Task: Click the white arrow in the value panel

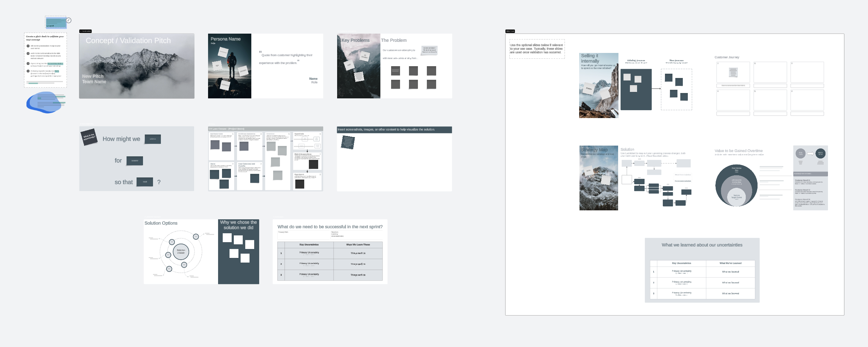Action: pyautogui.click(x=810, y=153)
